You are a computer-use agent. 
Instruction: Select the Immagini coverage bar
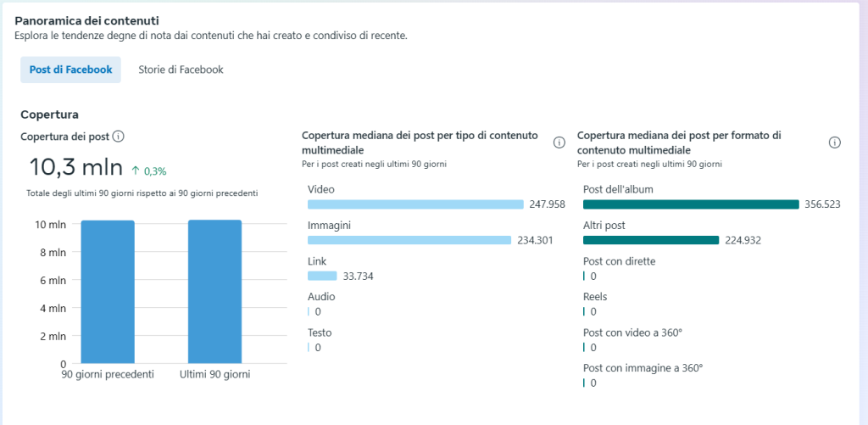(x=409, y=240)
